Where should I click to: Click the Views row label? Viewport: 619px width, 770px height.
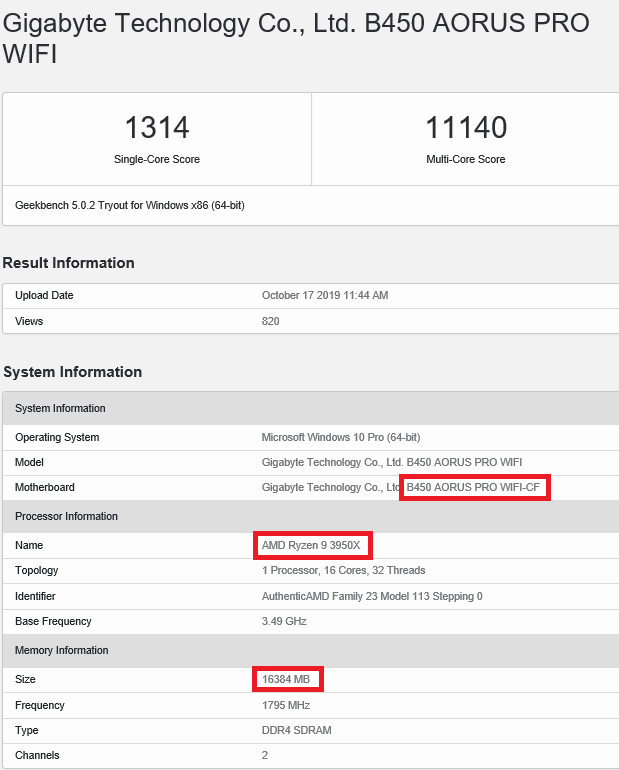tap(29, 321)
